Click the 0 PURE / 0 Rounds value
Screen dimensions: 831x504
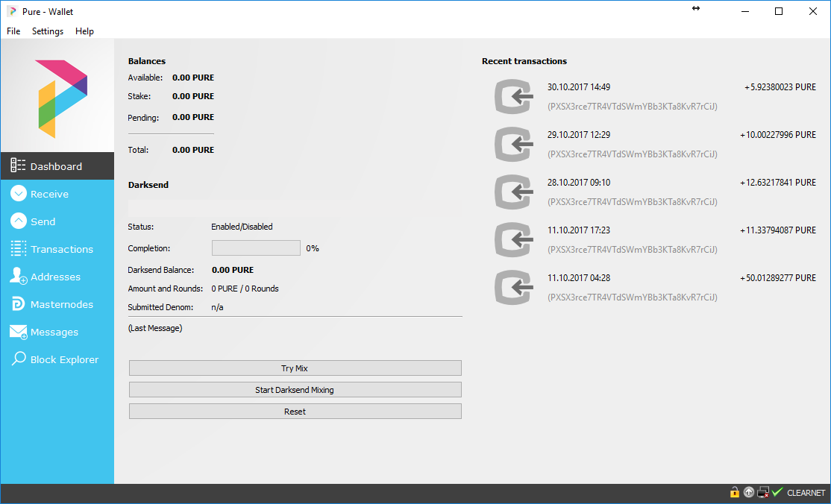tap(245, 289)
